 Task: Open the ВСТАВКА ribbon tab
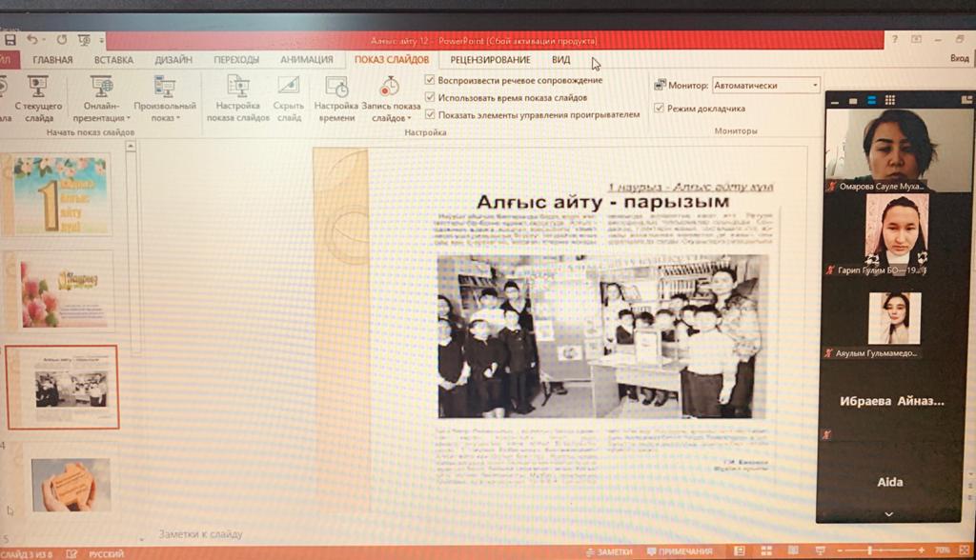113,60
